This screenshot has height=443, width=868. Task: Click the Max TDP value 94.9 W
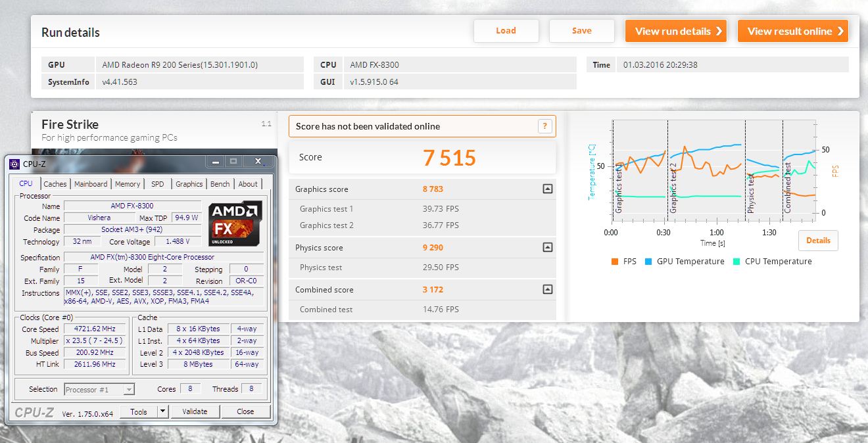click(x=186, y=218)
